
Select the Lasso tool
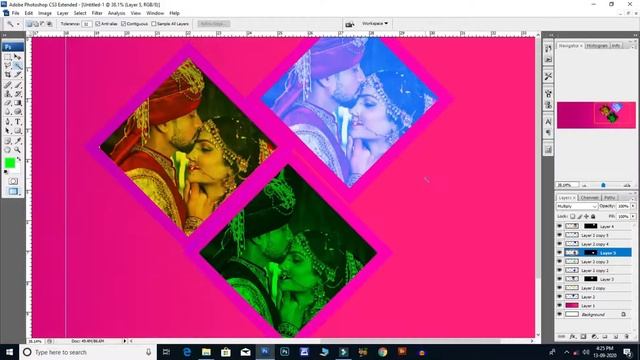coord(8,66)
